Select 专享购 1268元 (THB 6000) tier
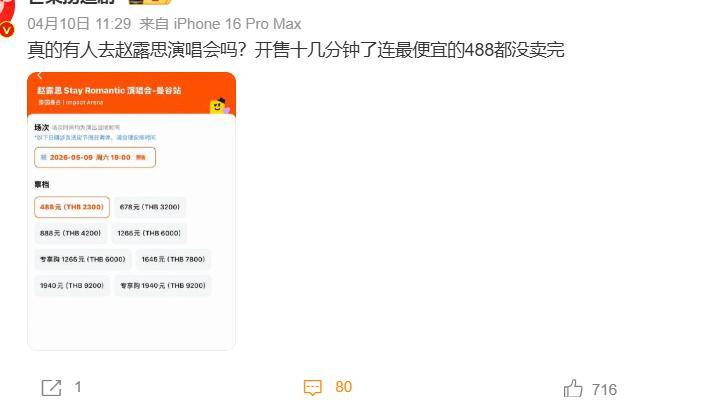 (83, 259)
